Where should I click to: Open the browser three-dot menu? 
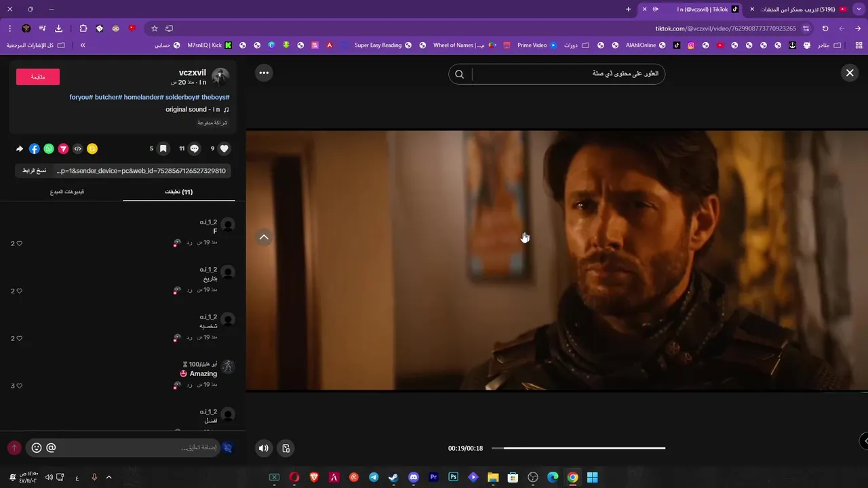(9, 28)
